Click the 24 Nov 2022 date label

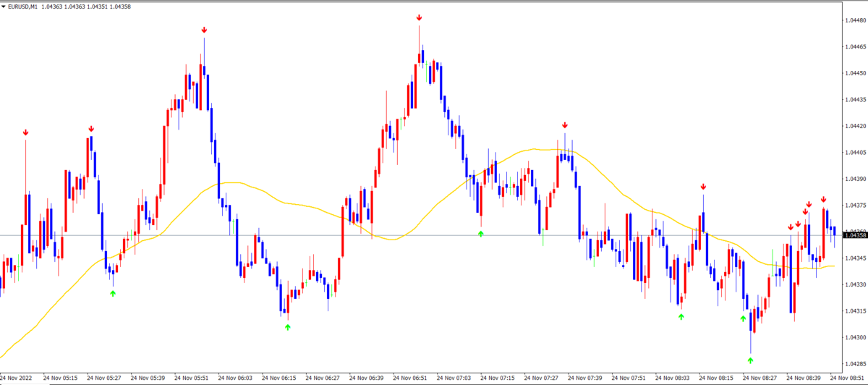pyautogui.click(x=17, y=378)
